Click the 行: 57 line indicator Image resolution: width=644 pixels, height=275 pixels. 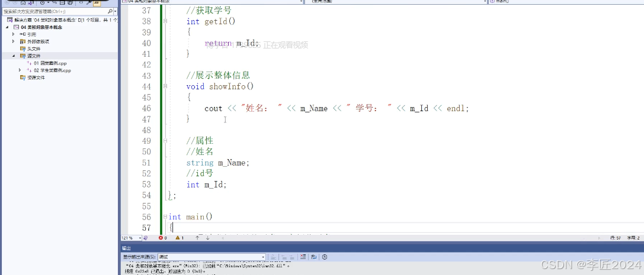click(x=616, y=238)
